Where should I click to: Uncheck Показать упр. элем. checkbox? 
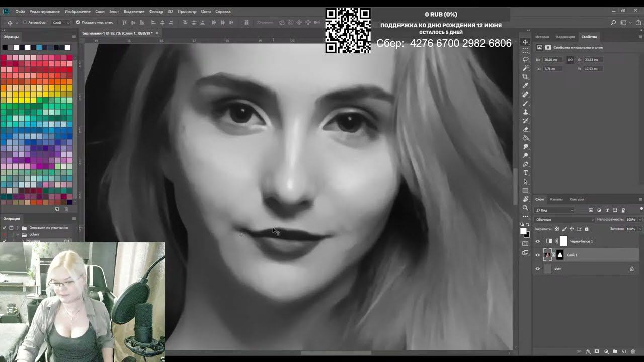[78, 23]
